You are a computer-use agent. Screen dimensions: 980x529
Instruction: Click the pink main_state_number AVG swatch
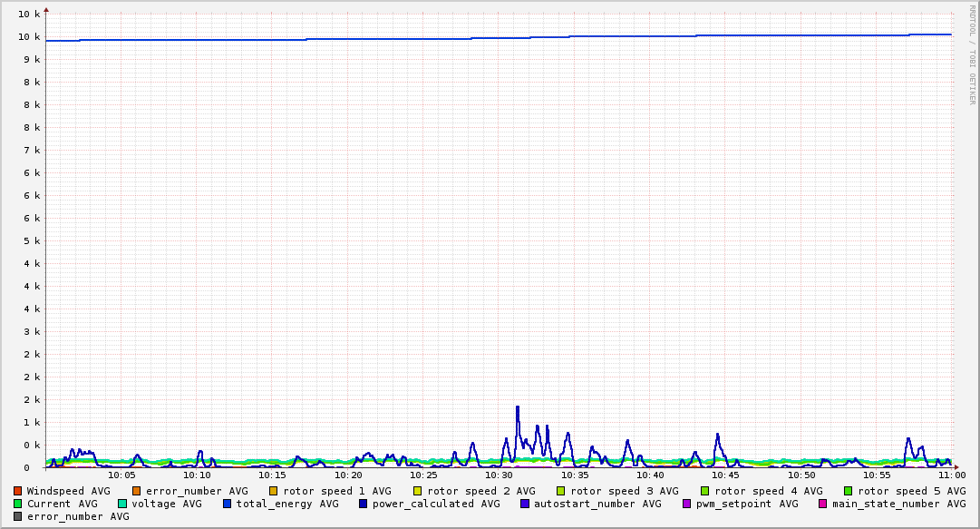[x=823, y=504]
